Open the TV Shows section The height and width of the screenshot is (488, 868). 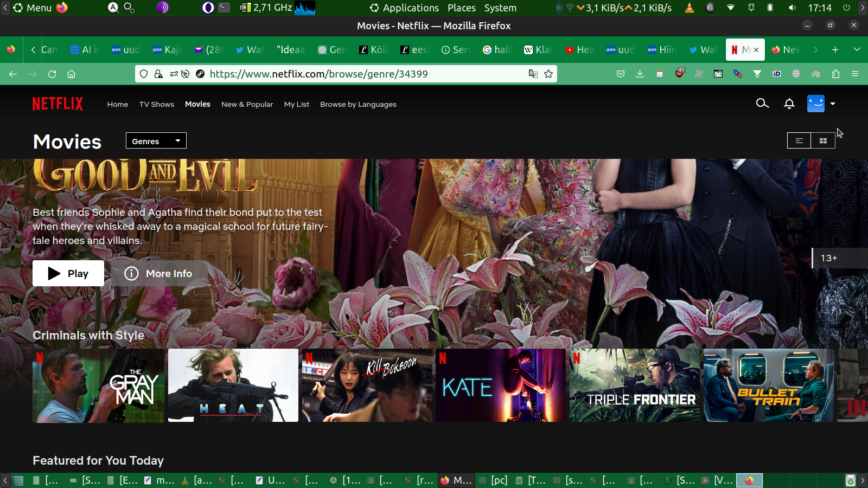(x=156, y=104)
